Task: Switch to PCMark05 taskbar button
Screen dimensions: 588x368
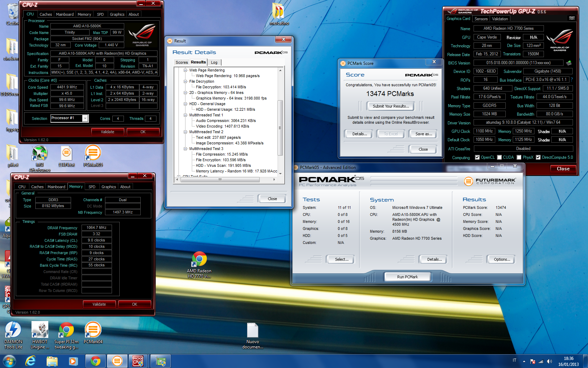Action: click(117, 361)
